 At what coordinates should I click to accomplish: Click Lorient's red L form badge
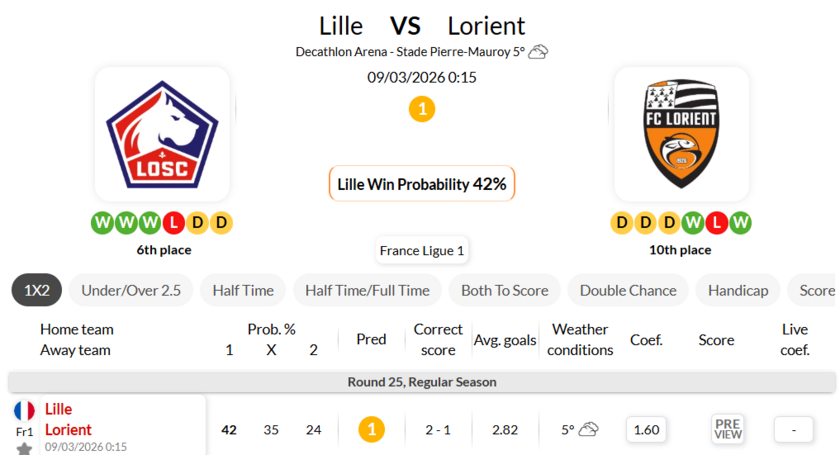coord(717,223)
